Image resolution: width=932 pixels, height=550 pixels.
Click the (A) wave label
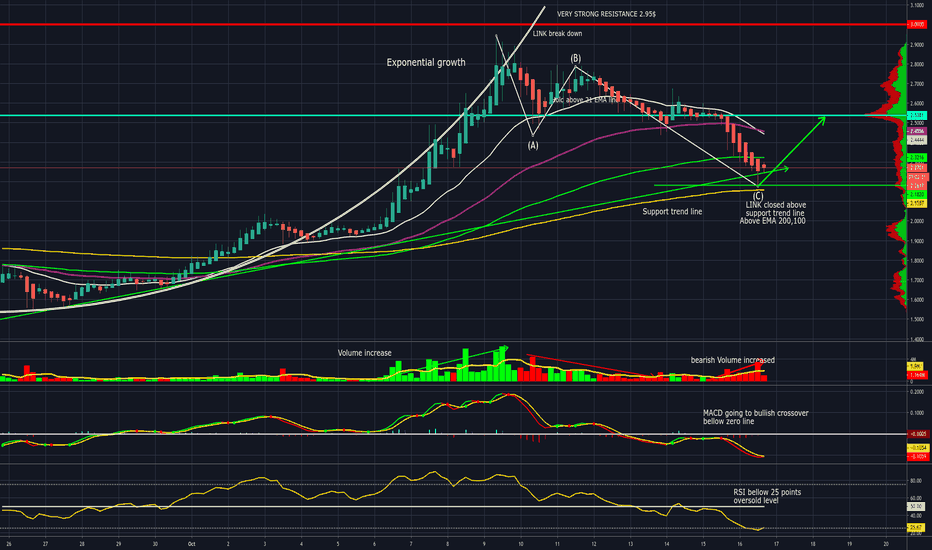click(x=533, y=145)
